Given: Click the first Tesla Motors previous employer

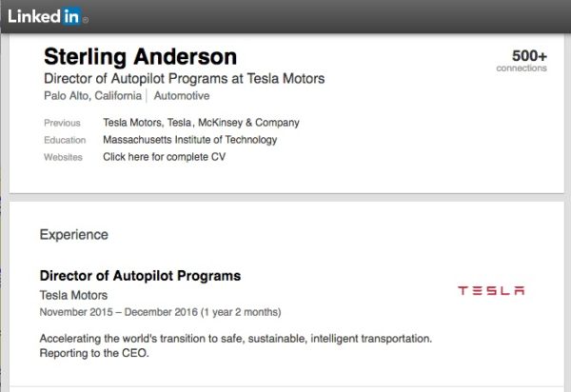Looking at the screenshot, I should point(133,123).
